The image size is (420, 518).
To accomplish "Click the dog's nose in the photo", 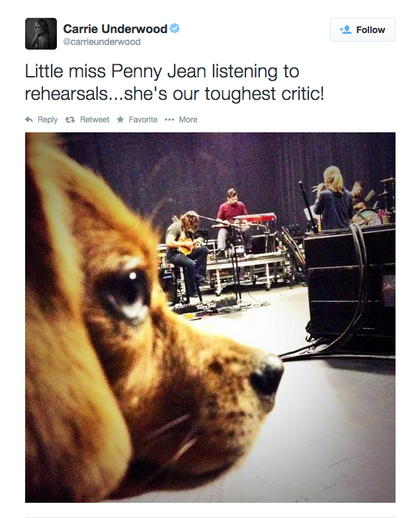I will pos(267,376).
